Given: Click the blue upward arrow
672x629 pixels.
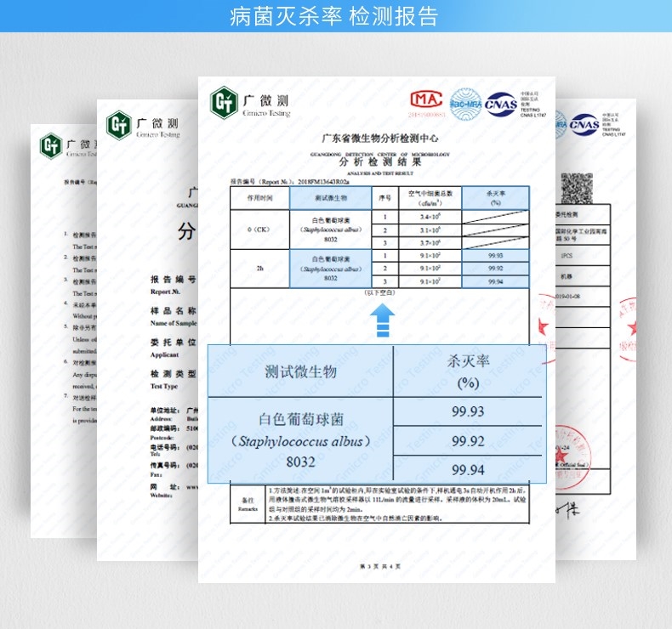Looking at the screenshot, I should [383, 321].
